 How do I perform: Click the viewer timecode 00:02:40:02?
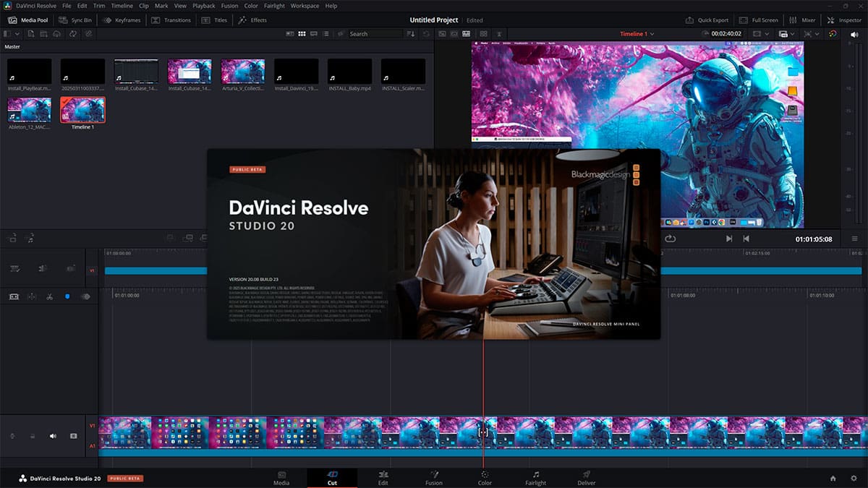tap(726, 34)
